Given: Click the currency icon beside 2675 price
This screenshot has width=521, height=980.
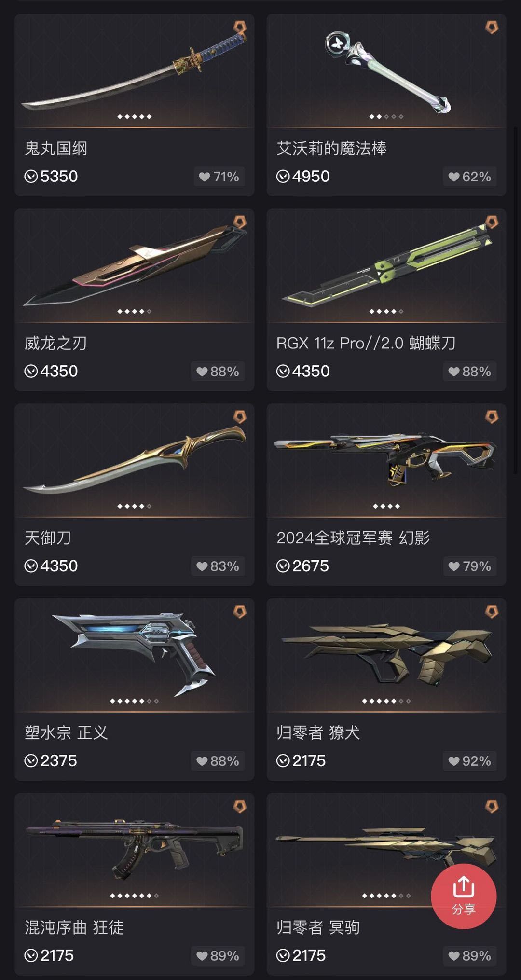Looking at the screenshot, I should (283, 566).
